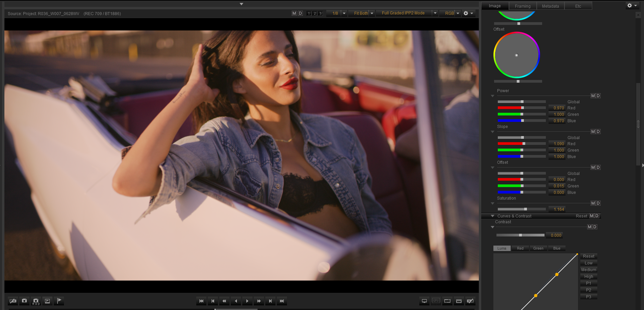This screenshot has width=644, height=310.
Task: Click the Low curve preset button
Action: point(589,263)
